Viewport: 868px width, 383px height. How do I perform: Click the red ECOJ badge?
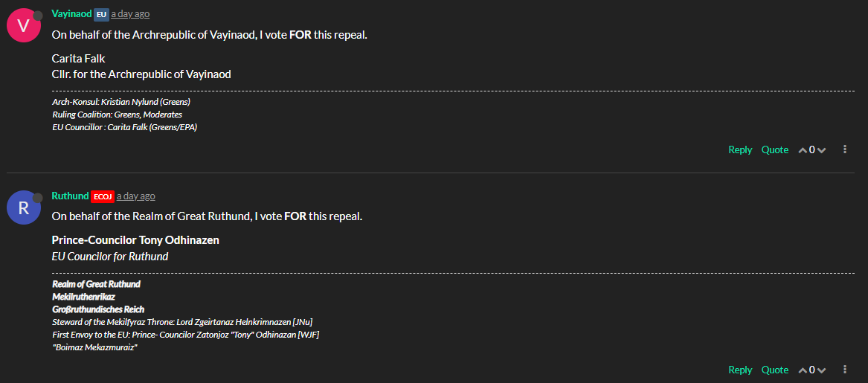pyautogui.click(x=103, y=196)
